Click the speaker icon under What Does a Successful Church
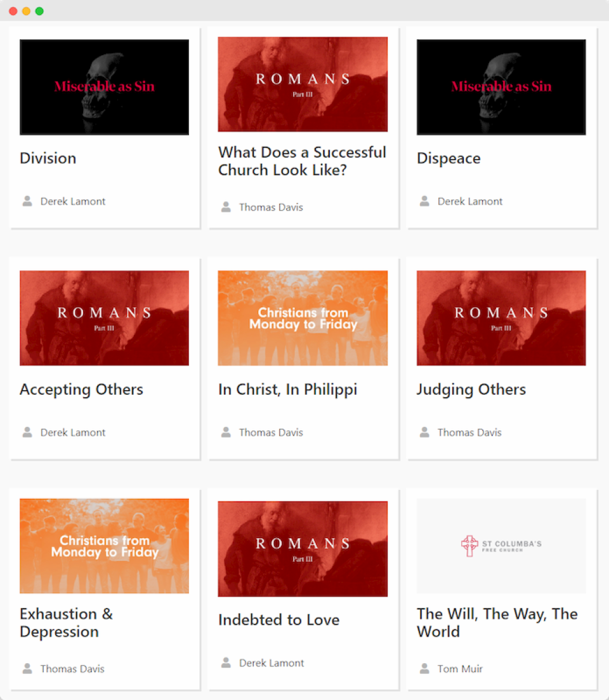This screenshot has height=700, width=609. click(226, 207)
